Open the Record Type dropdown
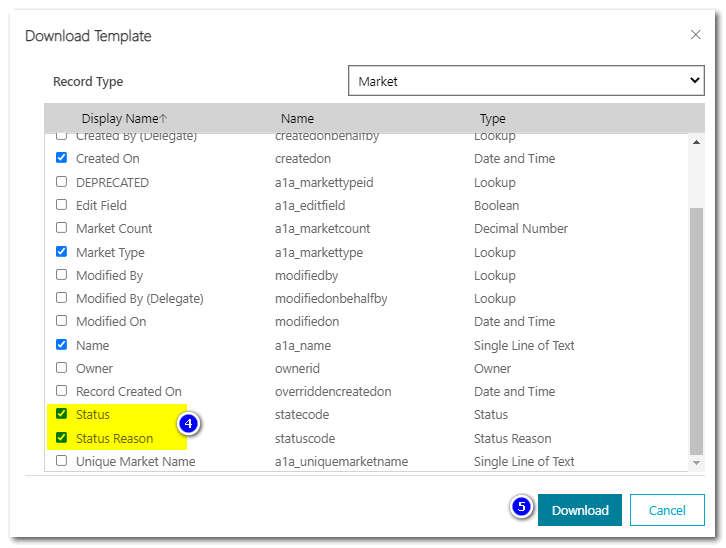Screen dimensions: 726x548 (526, 81)
